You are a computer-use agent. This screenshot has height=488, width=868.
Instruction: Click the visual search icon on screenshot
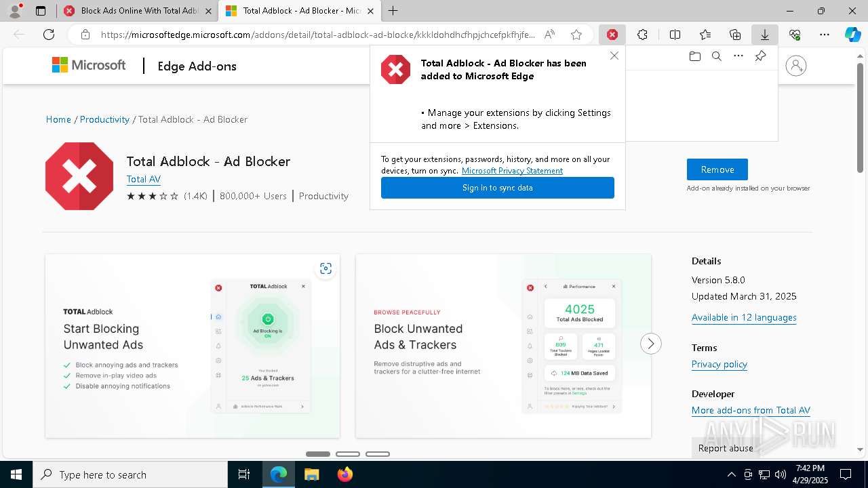(326, 268)
